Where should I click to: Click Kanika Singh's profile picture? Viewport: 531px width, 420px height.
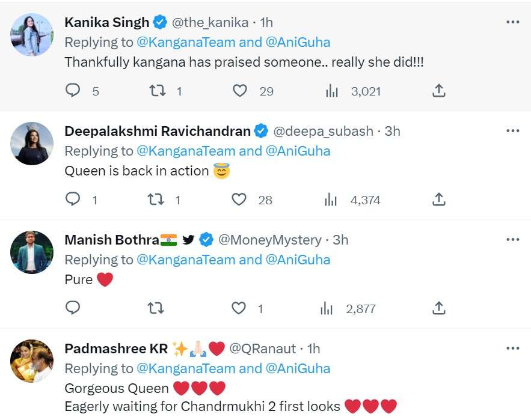[32, 34]
